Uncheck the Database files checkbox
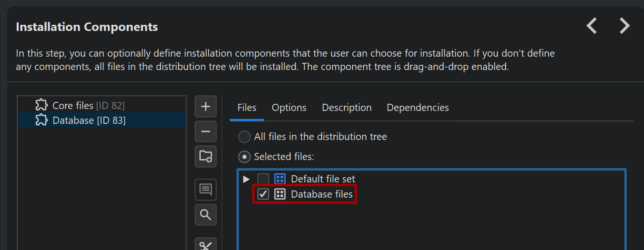This screenshot has width=644, height=250. pos(263,194)
